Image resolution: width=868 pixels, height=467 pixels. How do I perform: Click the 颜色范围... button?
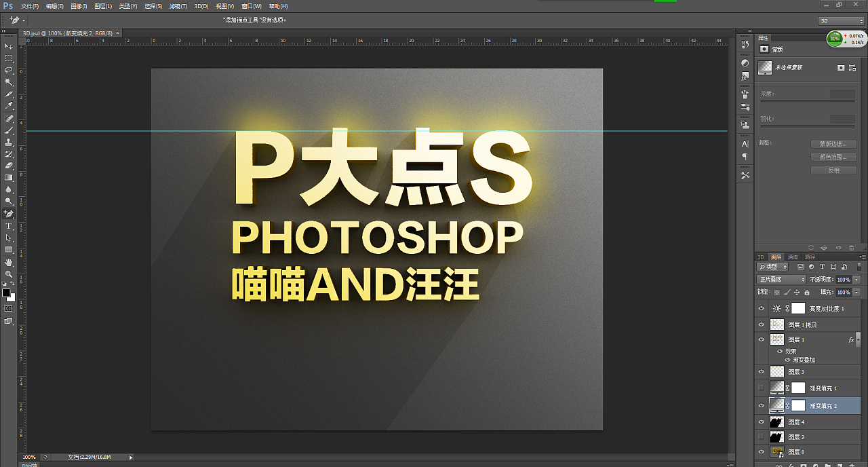pos(833,157)
